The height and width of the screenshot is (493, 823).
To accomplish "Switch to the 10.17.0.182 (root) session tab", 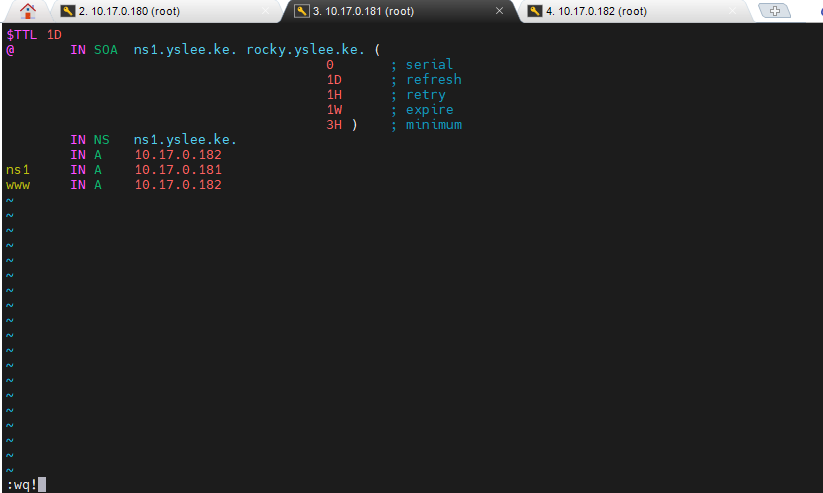I will tap(635, 11).
